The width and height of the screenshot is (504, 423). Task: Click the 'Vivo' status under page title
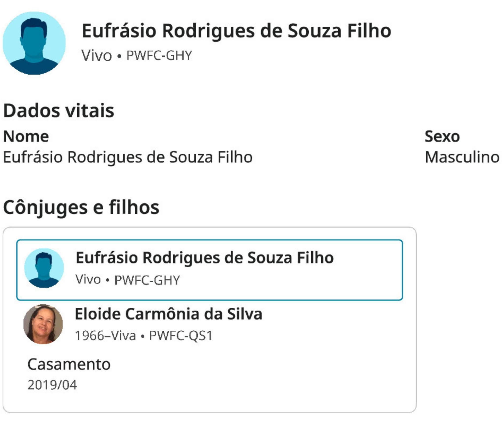(x=96, y=55)
